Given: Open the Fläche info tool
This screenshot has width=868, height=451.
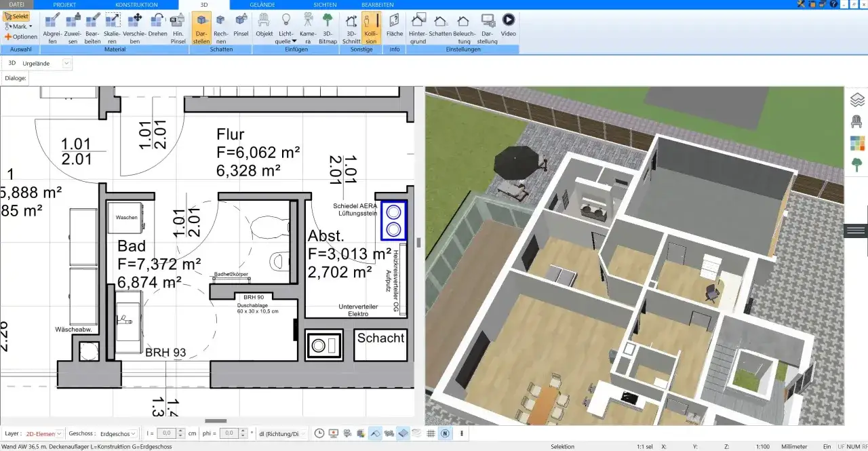Looking at the screenshot, I should (x=394, y=24).
